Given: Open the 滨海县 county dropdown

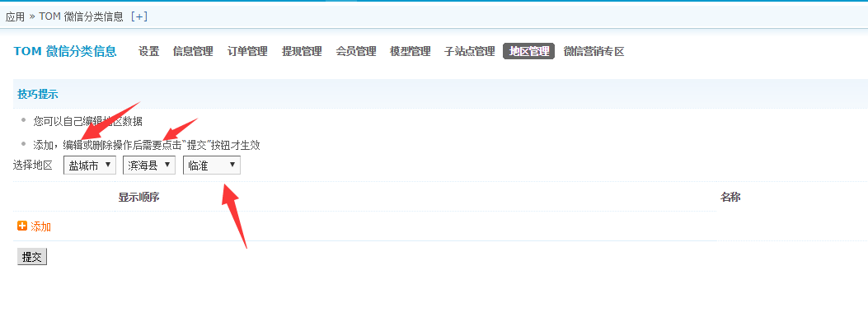Looking at the screenshot, I should pos(149,165).
